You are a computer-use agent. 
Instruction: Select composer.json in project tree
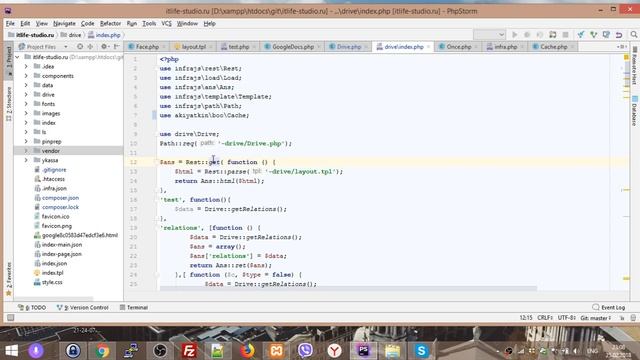pos(60,198)
